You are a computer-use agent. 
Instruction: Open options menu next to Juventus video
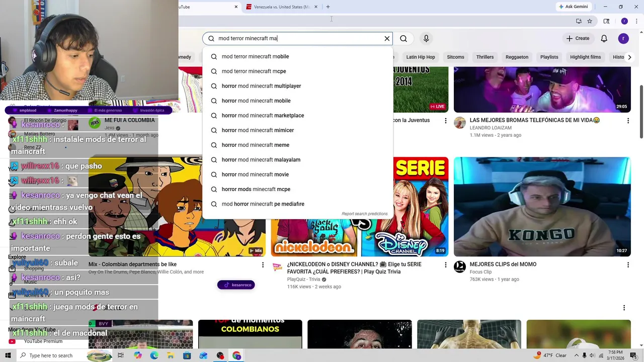pos(445,121)
